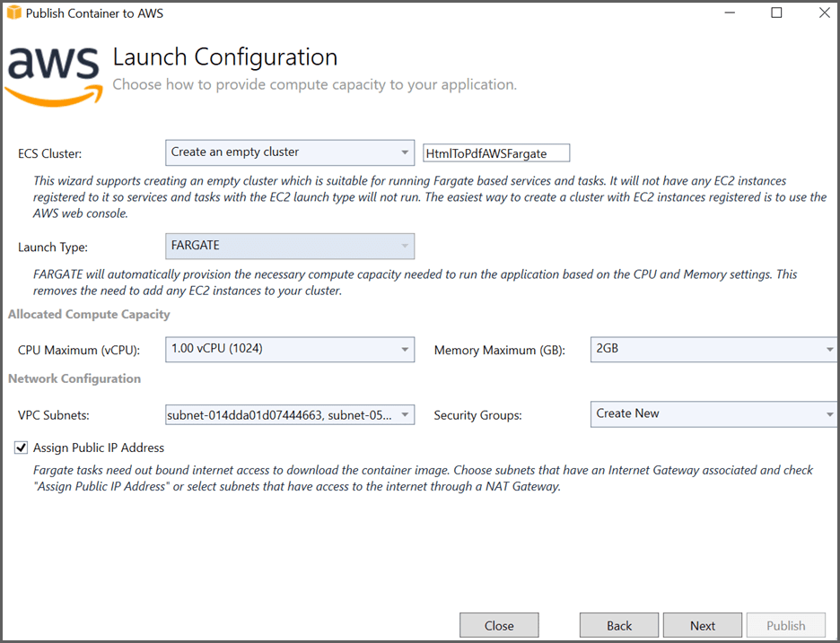Open the Security Groups Create New dropdown
Image resolution: width=840 pixels, height=643 pixels.
click(713, 414)
